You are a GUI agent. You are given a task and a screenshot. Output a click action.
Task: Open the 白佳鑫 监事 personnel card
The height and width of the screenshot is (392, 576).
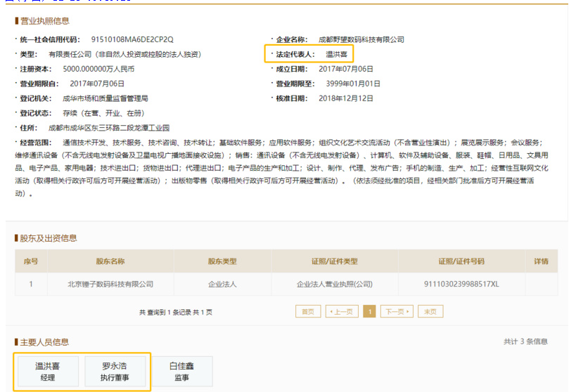(182, 372)
